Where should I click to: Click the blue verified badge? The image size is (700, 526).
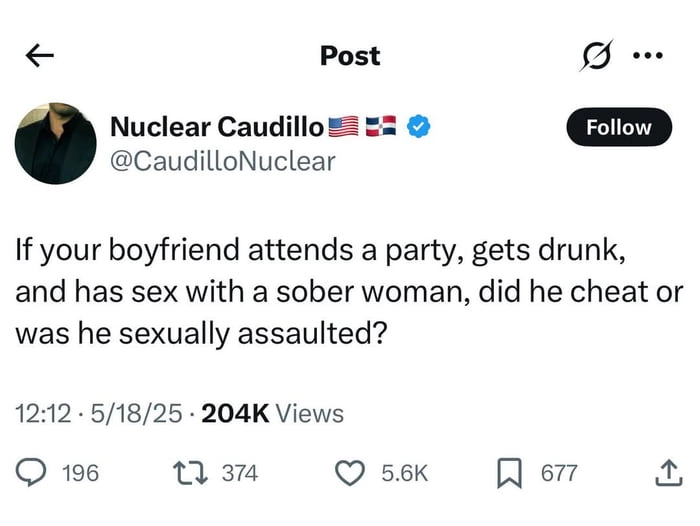coord(422,127)
